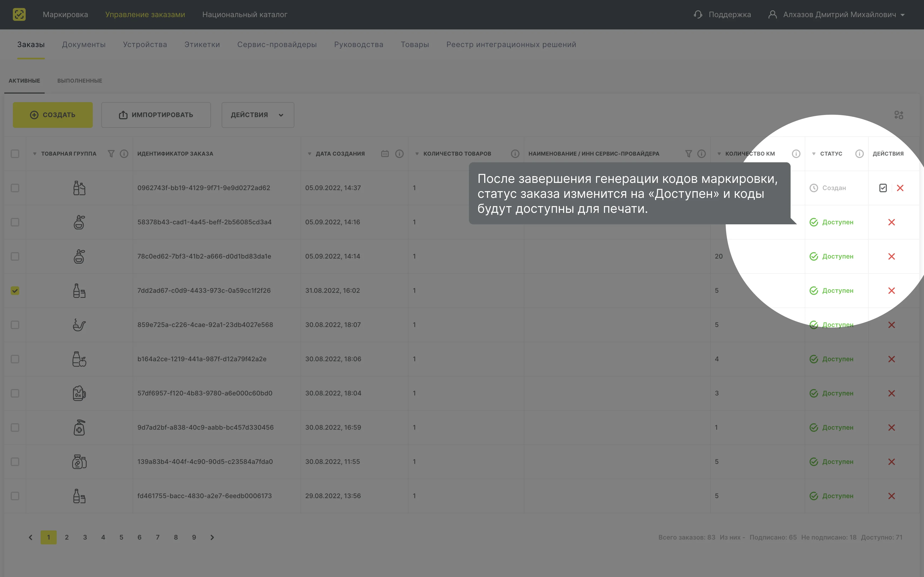The width and height of the screenshot is (924, 577).
Task: Select checkbox for order fd461755
Action: [15, 496]
